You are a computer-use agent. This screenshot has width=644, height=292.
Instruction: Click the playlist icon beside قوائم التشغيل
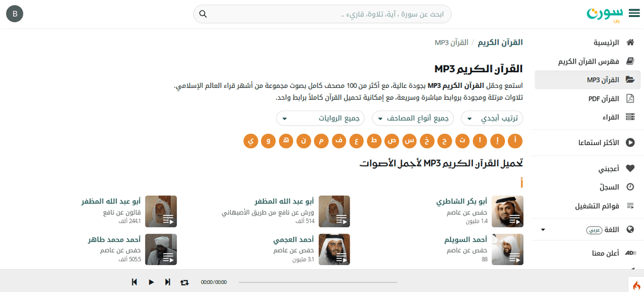(x=630, y=206)
